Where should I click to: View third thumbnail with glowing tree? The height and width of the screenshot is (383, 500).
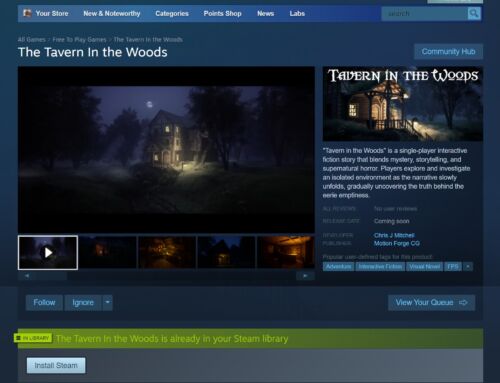167,252
